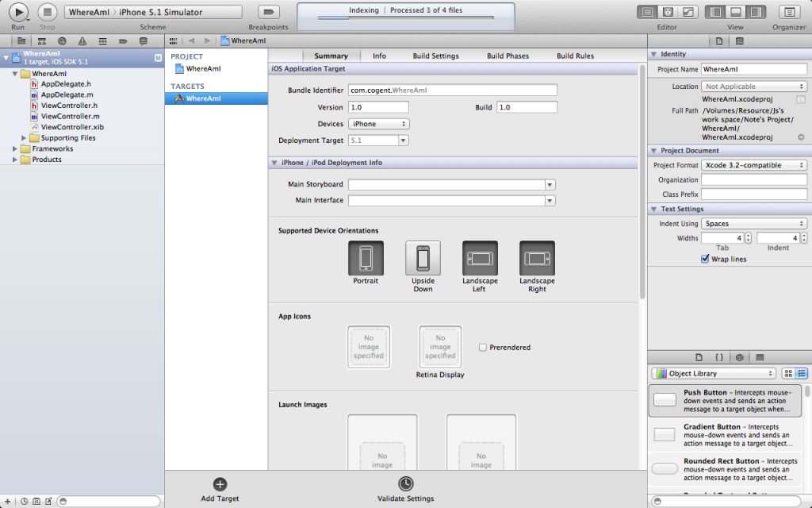Open the Object Library popup menu
The width and height of the screenshot is (812, 508).
pos(714,373)
